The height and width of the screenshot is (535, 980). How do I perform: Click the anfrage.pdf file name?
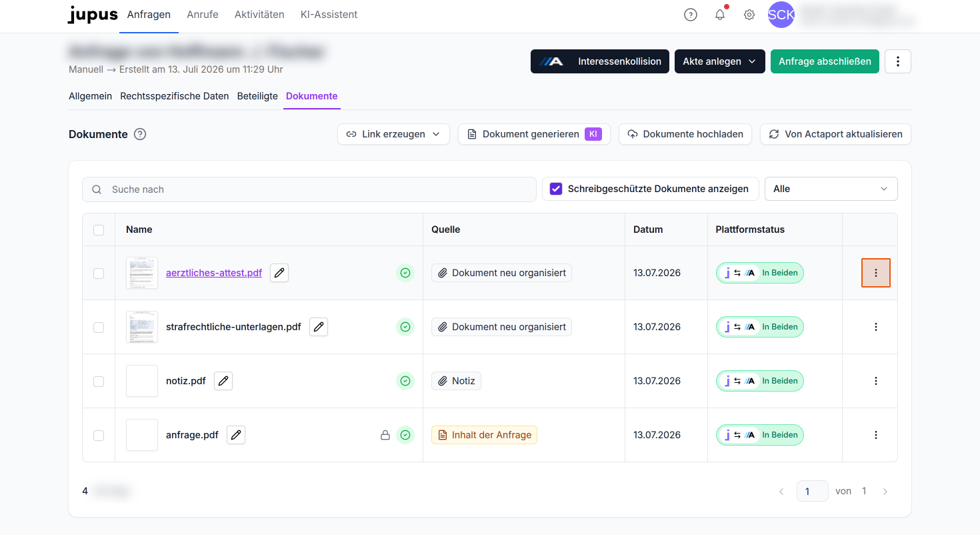192,435
